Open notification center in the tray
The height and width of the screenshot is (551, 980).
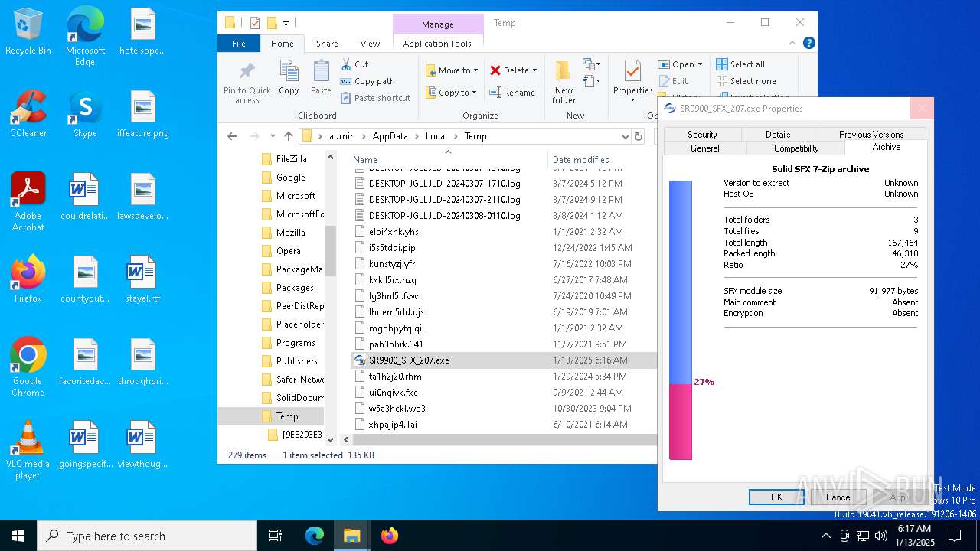955,536
